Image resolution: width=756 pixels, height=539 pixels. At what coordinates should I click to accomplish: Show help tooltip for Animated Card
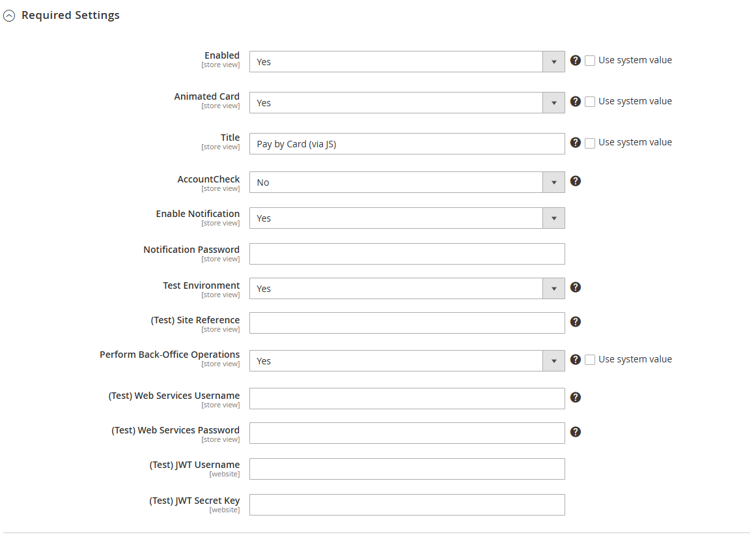point(575,101)
